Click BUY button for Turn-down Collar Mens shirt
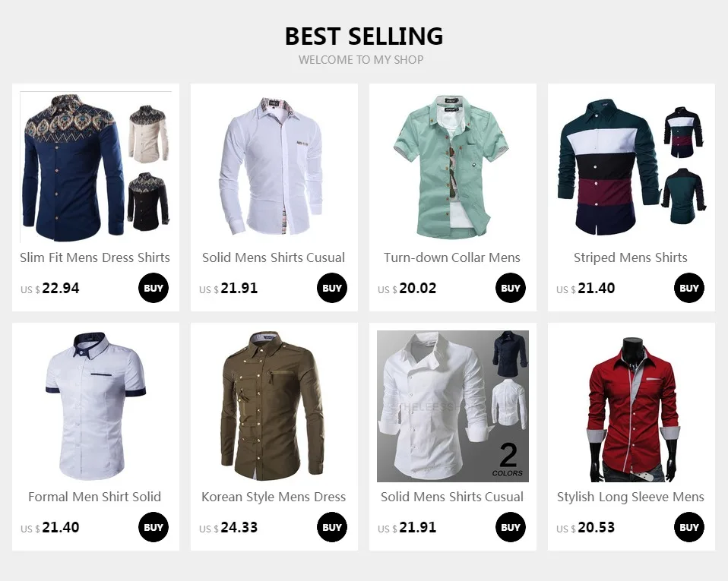This screenshot has width=728, height=581. pos(510,288)
